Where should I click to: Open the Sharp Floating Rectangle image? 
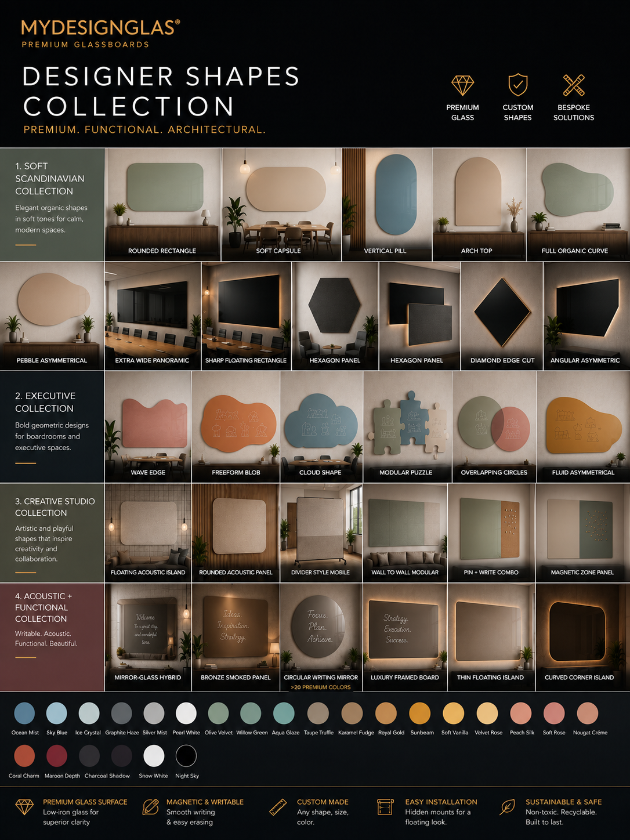(247, 316)
